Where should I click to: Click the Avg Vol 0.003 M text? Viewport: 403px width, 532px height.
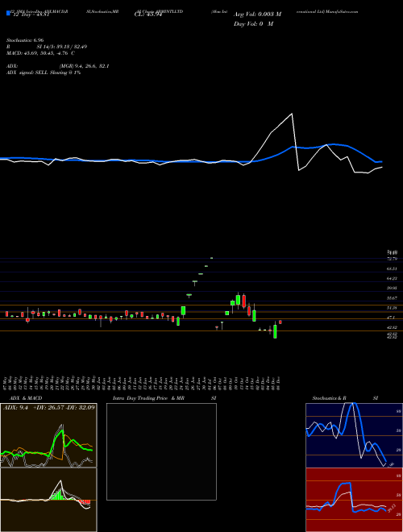click(x=258, y=15)
